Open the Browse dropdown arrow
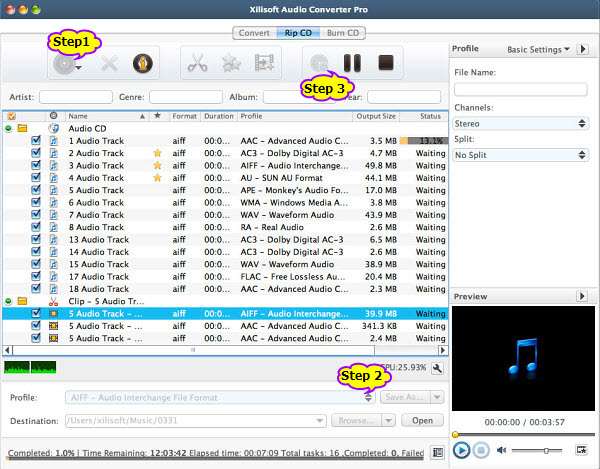The image size is (600, 469). tap(388, 420)
